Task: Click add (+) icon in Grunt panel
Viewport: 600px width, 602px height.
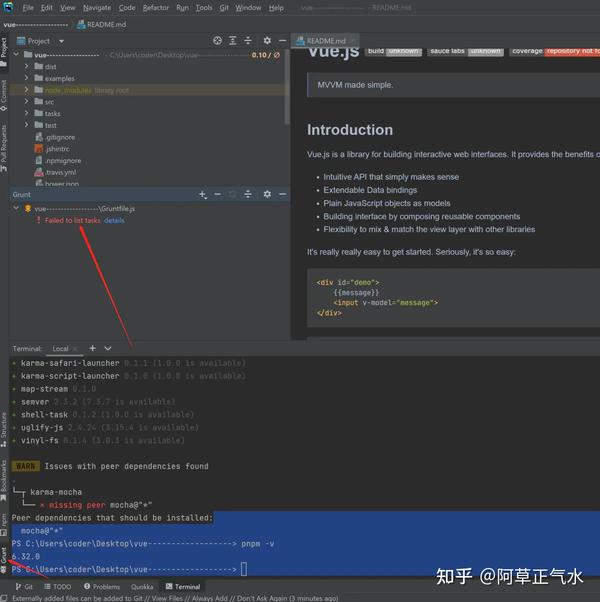Action: point(201,194)
